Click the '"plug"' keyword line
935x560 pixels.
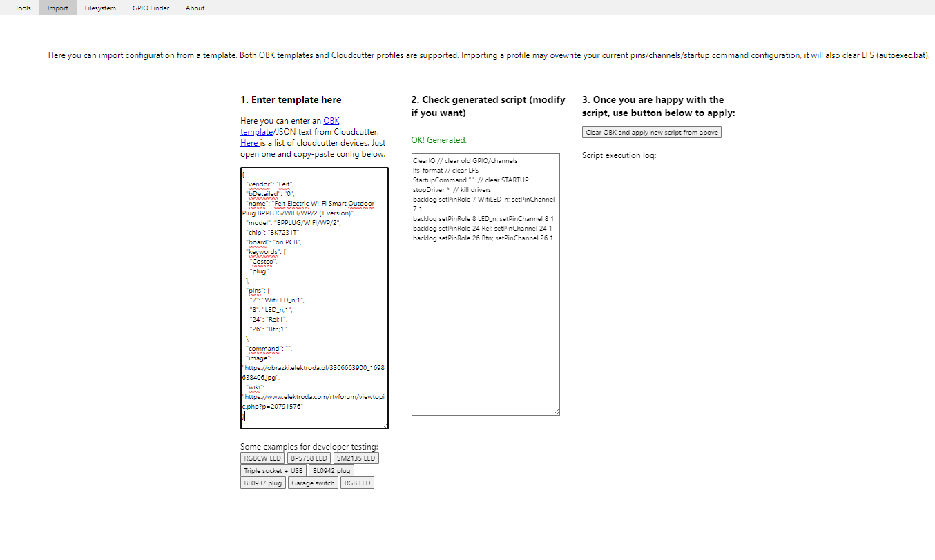coord(259,271)
